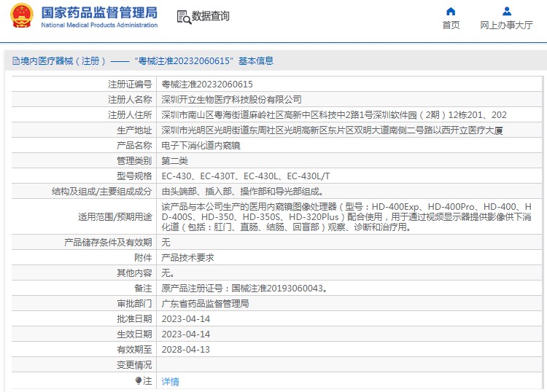Click the 管理类别 row label

tap(134, 161)
